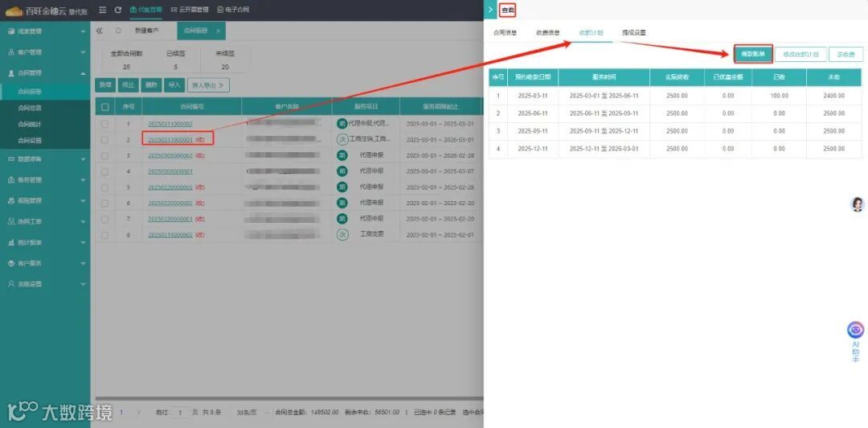Collapse the 合同管理 sidebar arrow
This screenshot has height=428, width=868.
point(83,73)
